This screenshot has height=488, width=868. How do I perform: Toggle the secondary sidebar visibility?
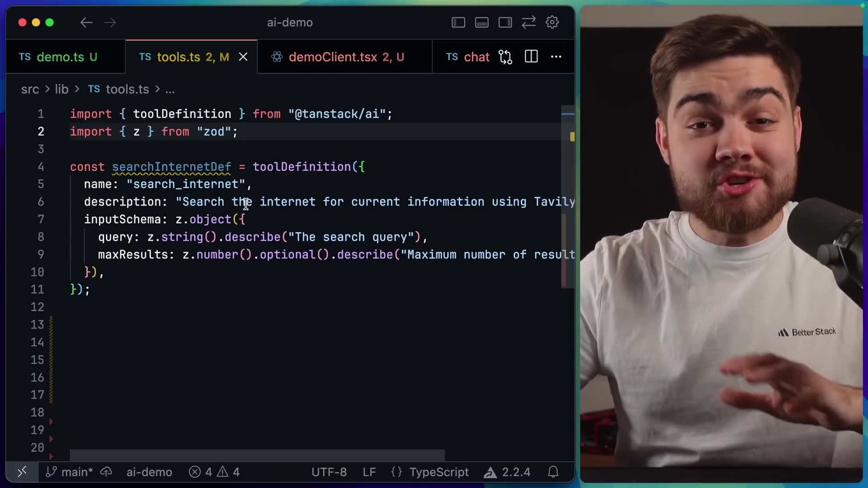pos(505,22)
